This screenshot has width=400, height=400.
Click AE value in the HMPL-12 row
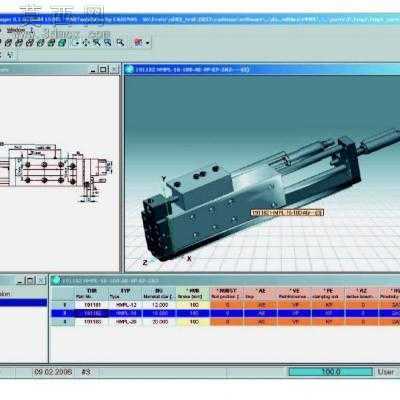click(x=260, y=305)
